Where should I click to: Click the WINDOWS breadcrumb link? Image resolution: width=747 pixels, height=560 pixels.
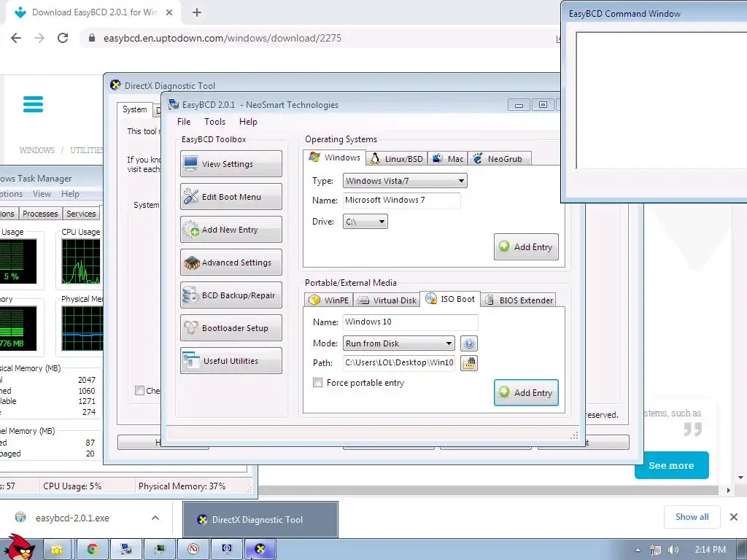[36, 150]
